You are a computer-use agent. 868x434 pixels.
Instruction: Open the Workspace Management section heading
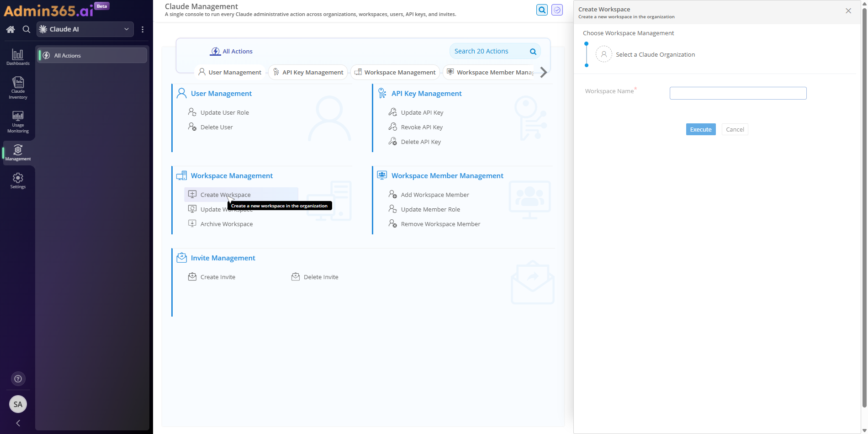(232, 175)
